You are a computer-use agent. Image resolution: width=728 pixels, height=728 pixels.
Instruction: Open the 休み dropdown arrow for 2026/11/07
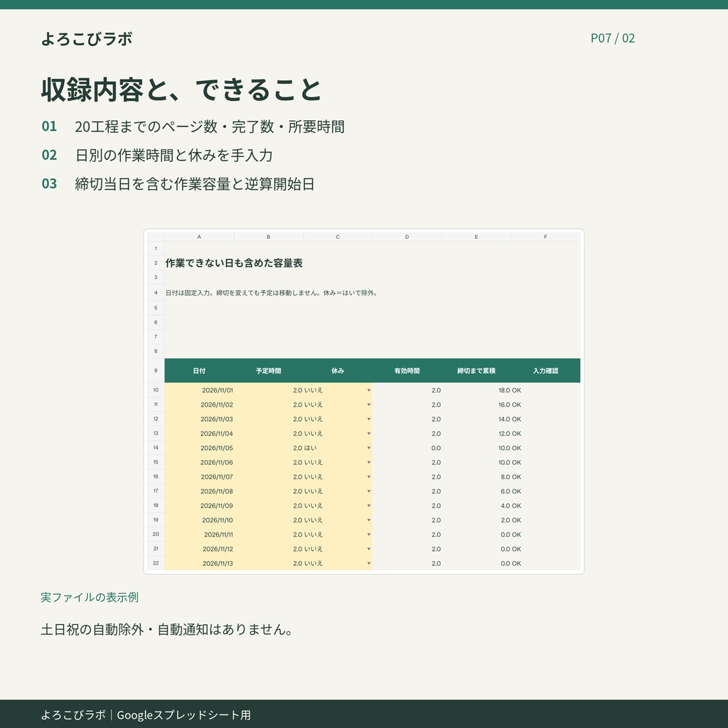click(x=369, y=477)
